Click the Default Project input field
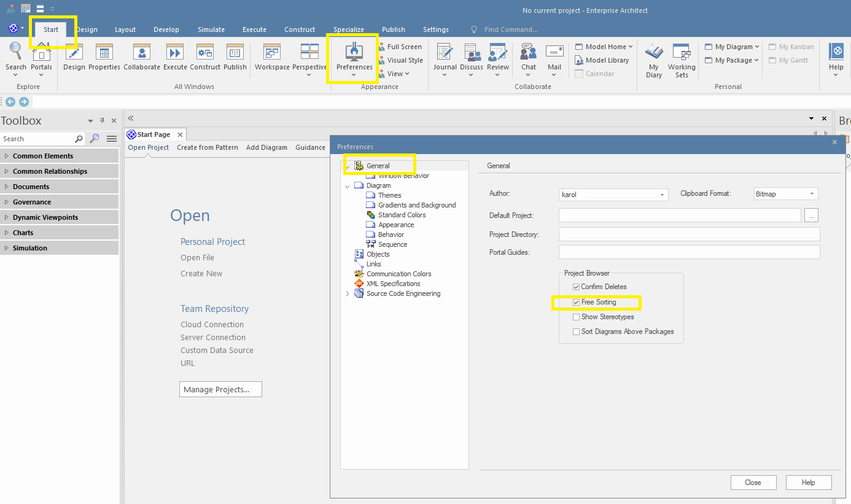851x504 pixels. click(680, 215)
